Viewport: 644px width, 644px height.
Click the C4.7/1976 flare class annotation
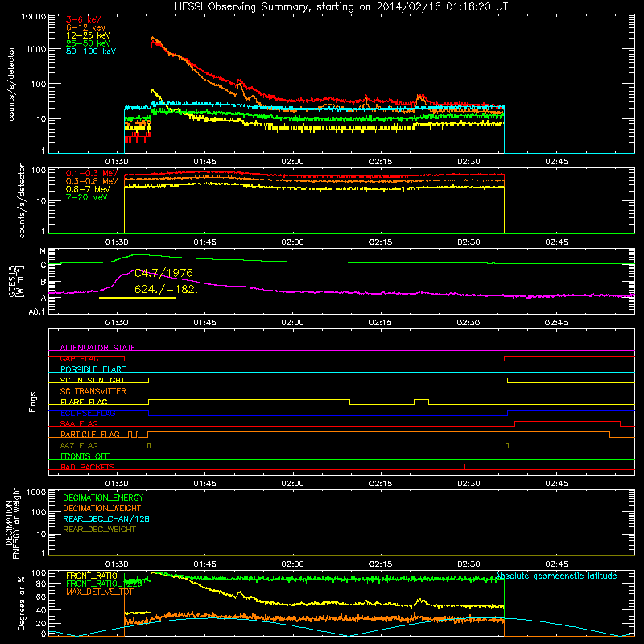click(163, 273)
